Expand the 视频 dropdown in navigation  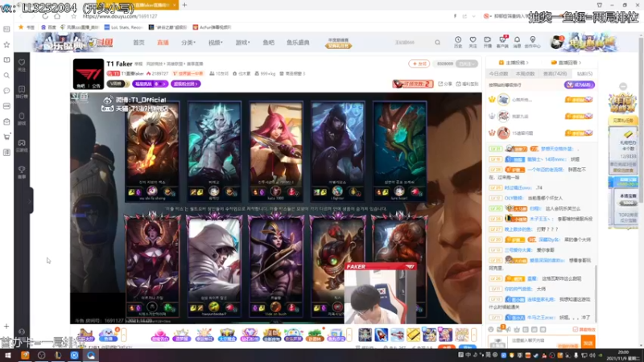click(215, 43)
